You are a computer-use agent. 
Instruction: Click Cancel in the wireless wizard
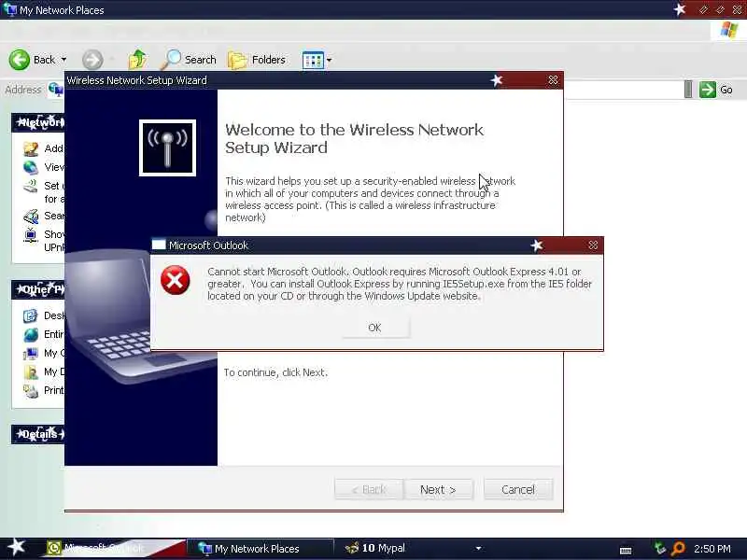pos(518,489)
